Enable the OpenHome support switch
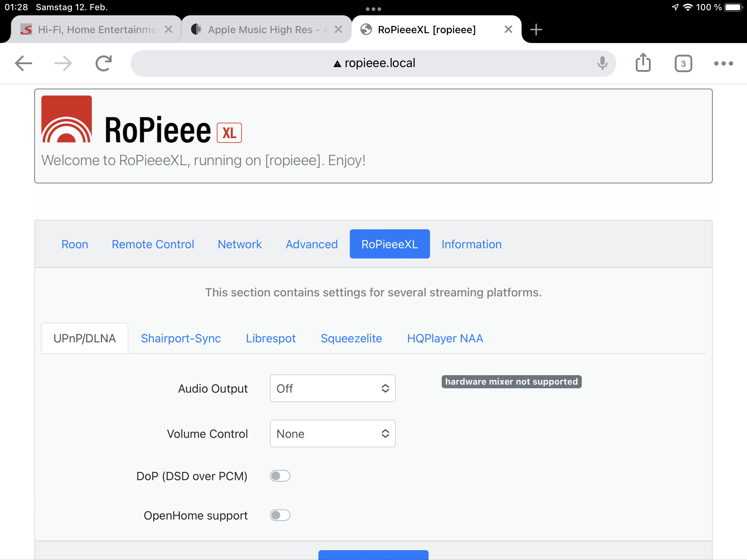This screenshot has height=560, width=747. click(x=280, y=516)
